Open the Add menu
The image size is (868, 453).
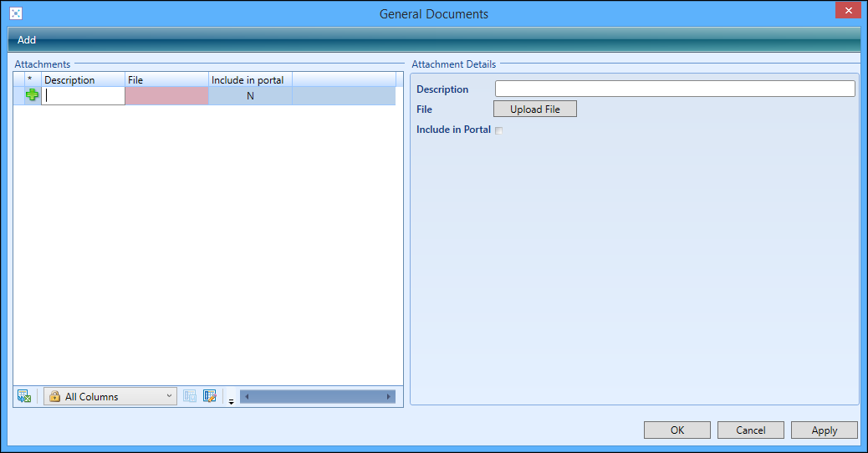click(x=27, y=40)
